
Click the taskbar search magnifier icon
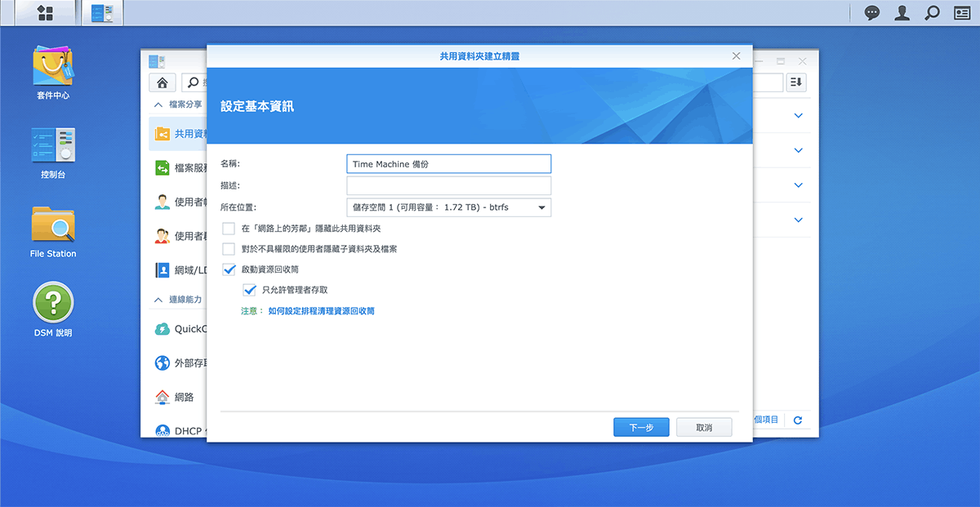pos(931,12)
